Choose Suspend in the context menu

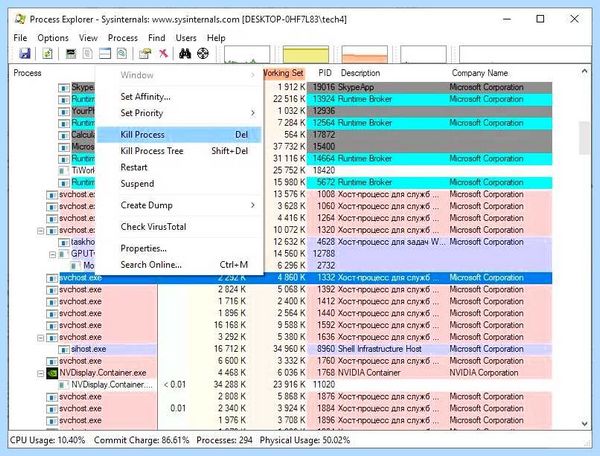(x=179, y=184)
